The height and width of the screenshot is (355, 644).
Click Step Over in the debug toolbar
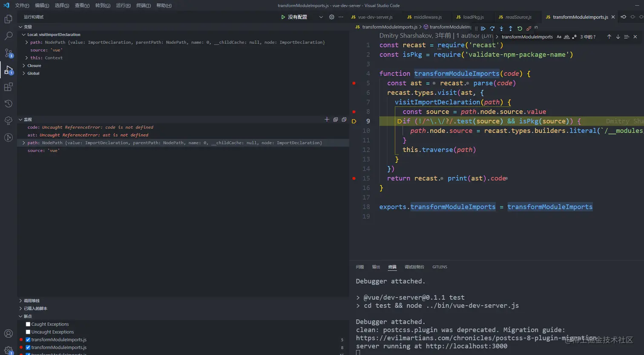point(492,29)
